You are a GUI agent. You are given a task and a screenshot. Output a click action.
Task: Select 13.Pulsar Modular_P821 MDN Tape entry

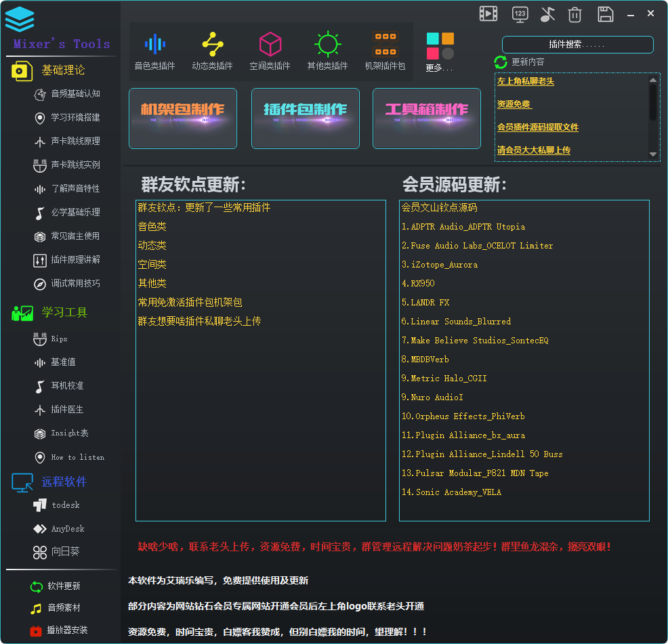coord(475,473)
